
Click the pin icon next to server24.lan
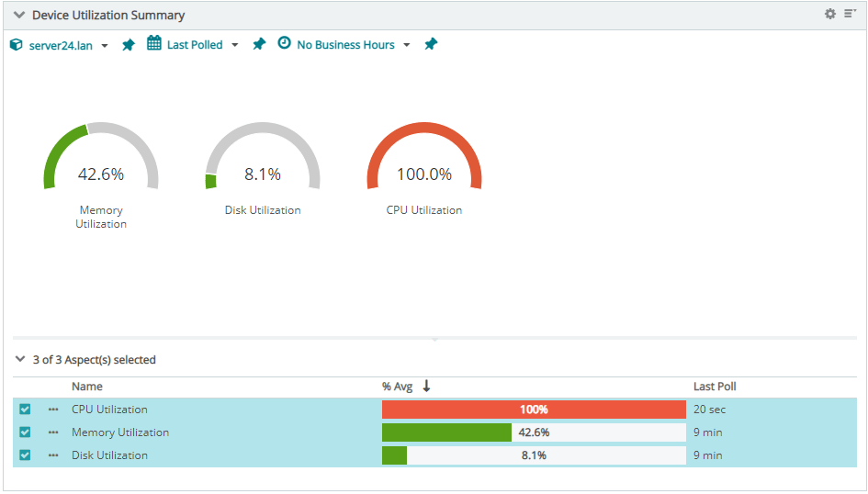click(x=129, y=45)
